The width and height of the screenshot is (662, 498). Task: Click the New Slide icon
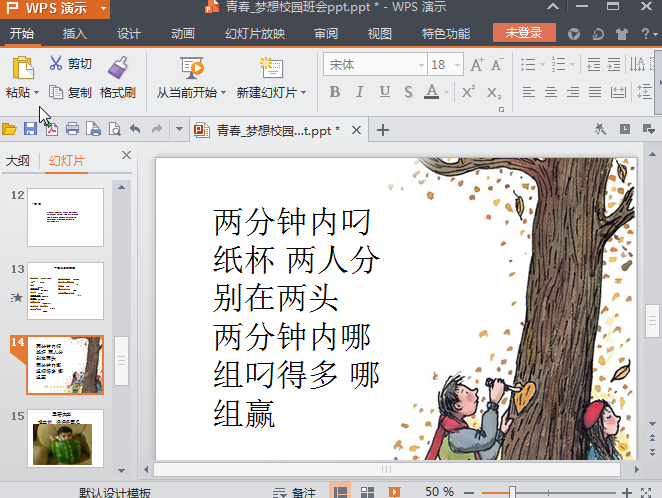point(271,68)
